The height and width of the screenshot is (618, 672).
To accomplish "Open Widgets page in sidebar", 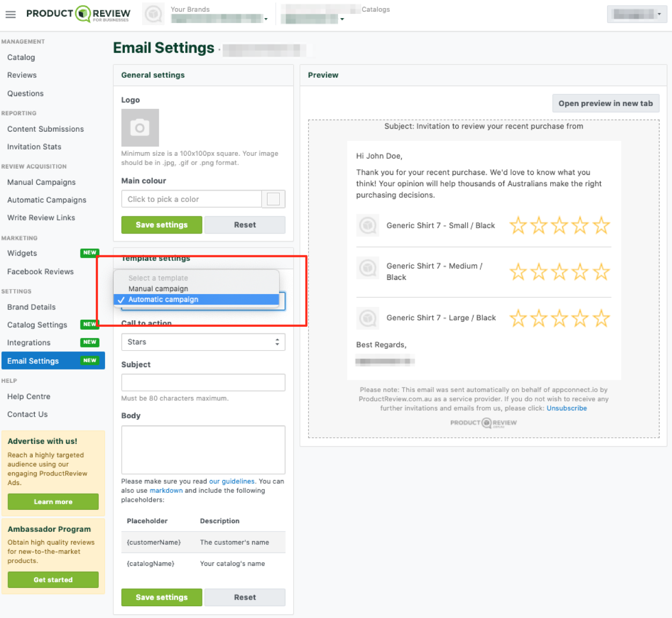I will click(22, 253).
